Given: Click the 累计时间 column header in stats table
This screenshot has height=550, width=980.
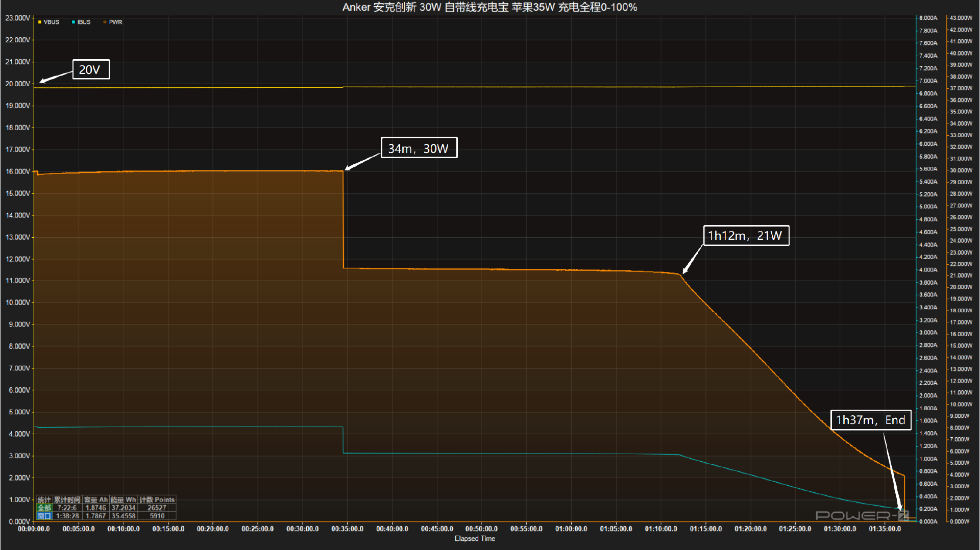Looking at the screenshot, I should (67, 499).
